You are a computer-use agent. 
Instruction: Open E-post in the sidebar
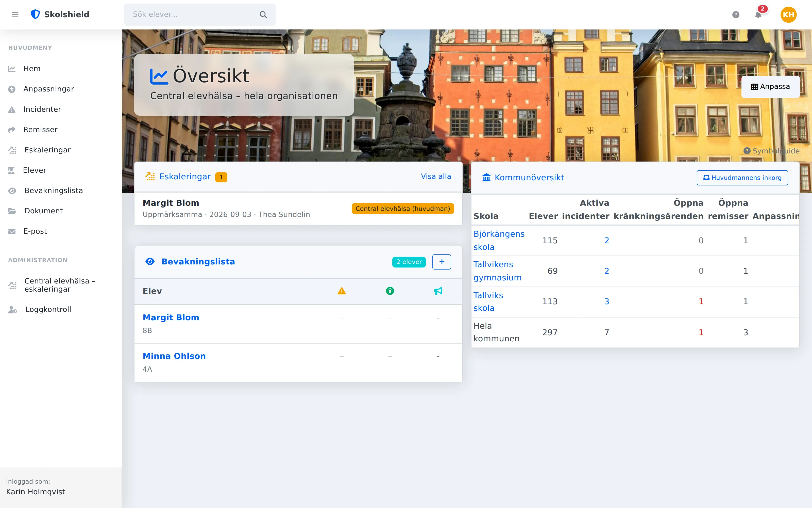[35, 231]
